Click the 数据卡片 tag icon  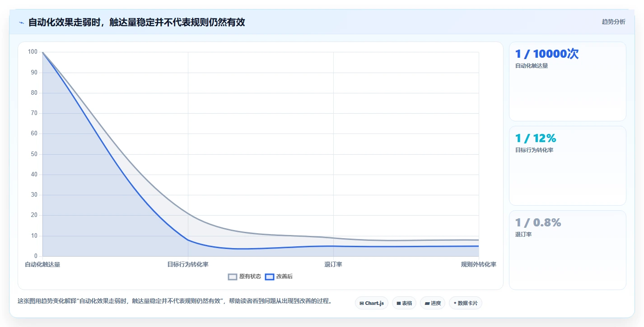[455, 304]
